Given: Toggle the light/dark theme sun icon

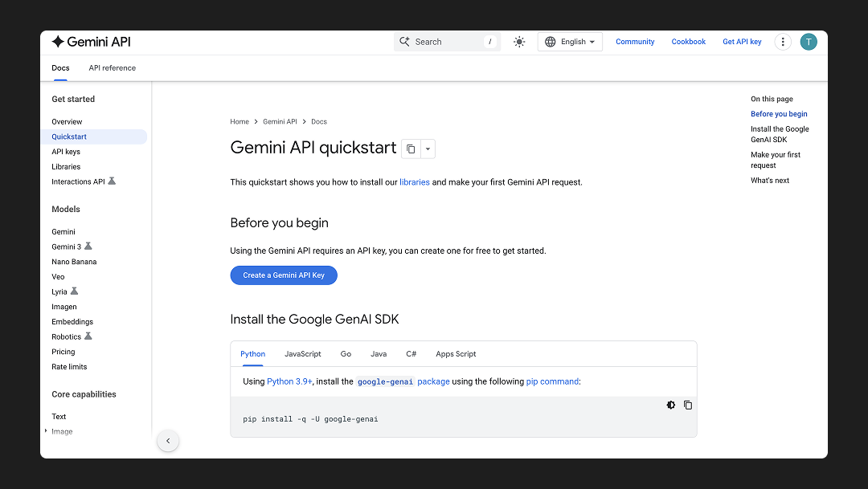Looking at the screenshot, I should 518,42.
